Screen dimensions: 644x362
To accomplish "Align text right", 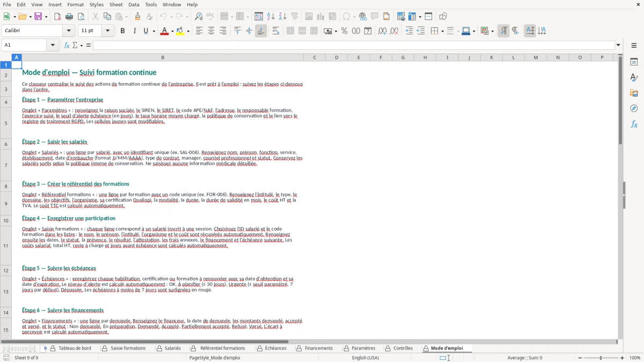I will [x=223, y=31].
